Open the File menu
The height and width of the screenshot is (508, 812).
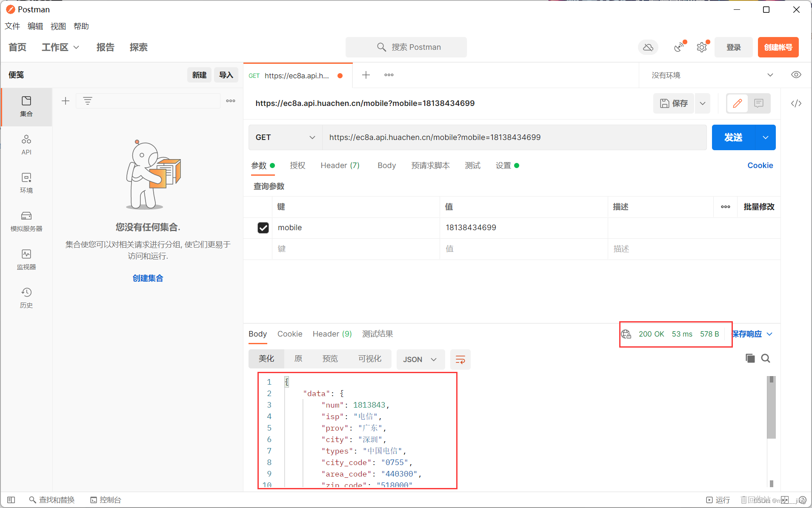pyautogui.click(x=12, y=26)
